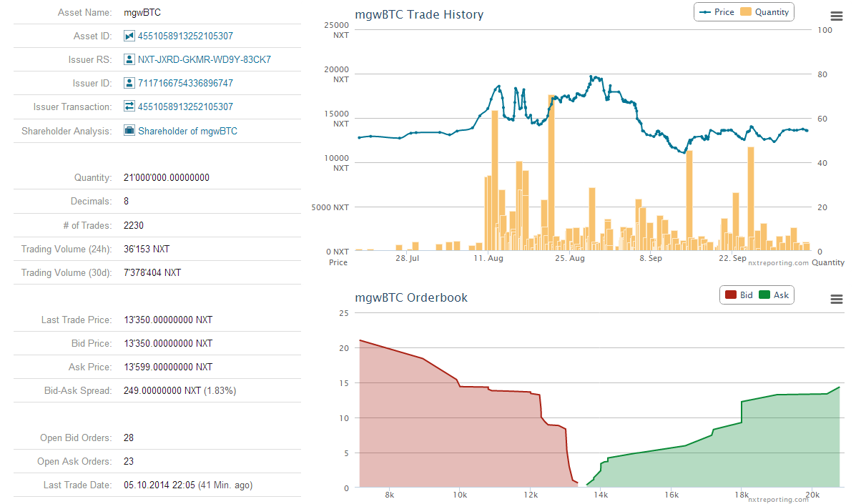Open the NXT-JXRD-GKMR-WD9Y-83CK7 issuer link
Image resolution: width=861 pixels, height=504 pixels.
point(205,59)
